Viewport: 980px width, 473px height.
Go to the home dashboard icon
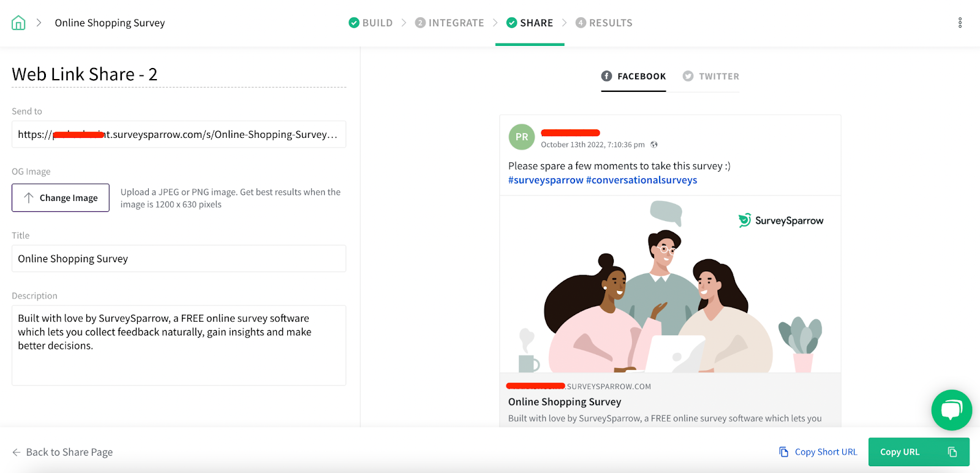tap(18, 23)
